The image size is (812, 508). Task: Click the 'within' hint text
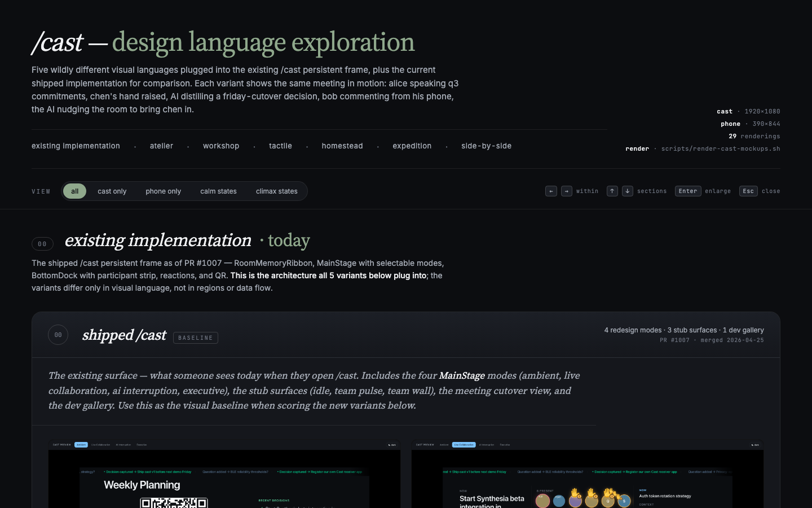click(587, 191)
